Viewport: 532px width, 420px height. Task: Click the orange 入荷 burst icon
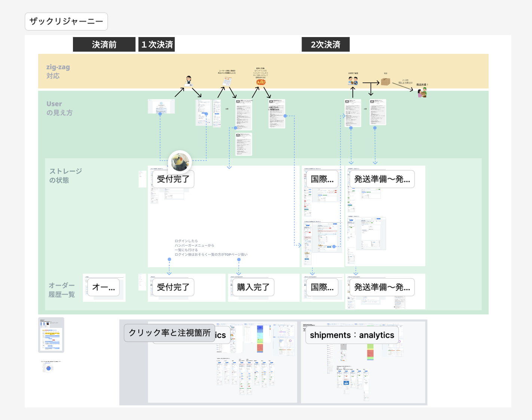point(261,82)
